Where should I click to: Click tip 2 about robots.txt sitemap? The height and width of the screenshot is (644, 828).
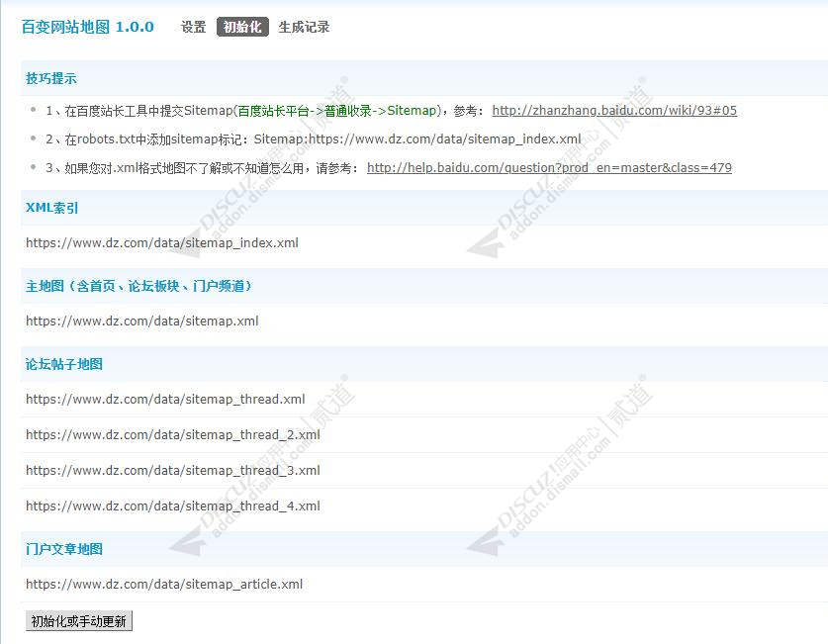pyautogui.click(x=314, y=139)
